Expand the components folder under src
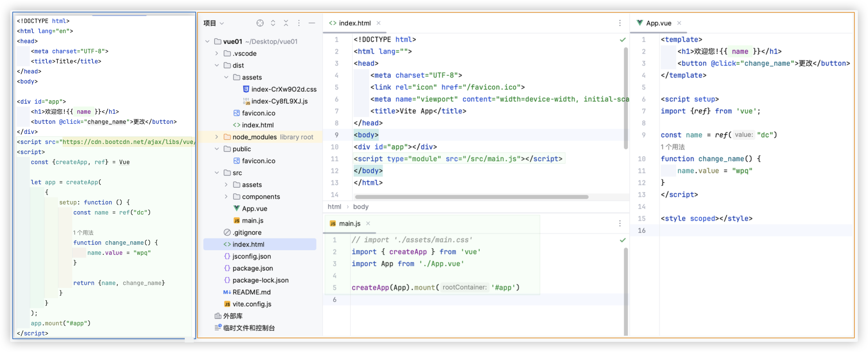The width and height of the screenshot is (868, 352). click(x=226, y=197)
